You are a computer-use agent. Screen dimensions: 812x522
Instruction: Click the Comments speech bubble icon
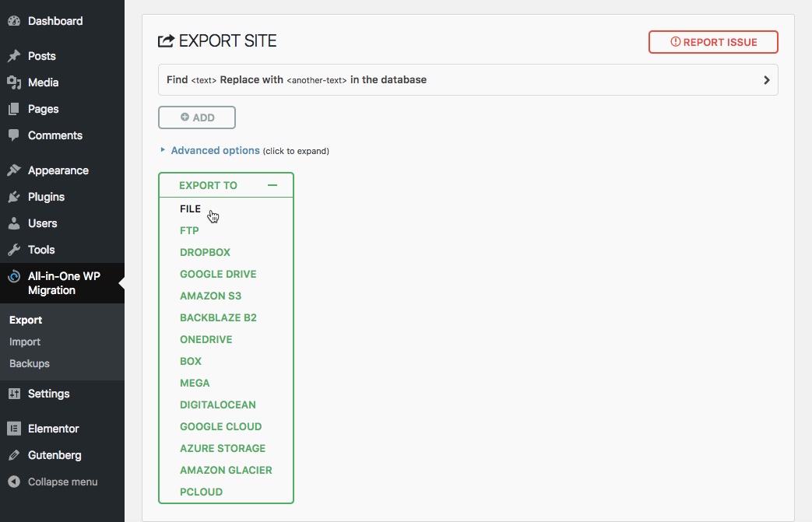[x=14, y=135]
